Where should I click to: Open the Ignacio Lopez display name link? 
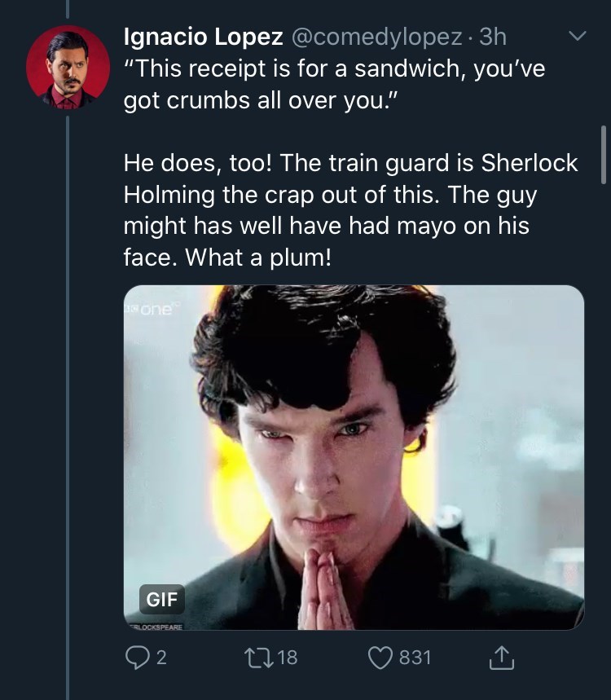coord(204,37)
